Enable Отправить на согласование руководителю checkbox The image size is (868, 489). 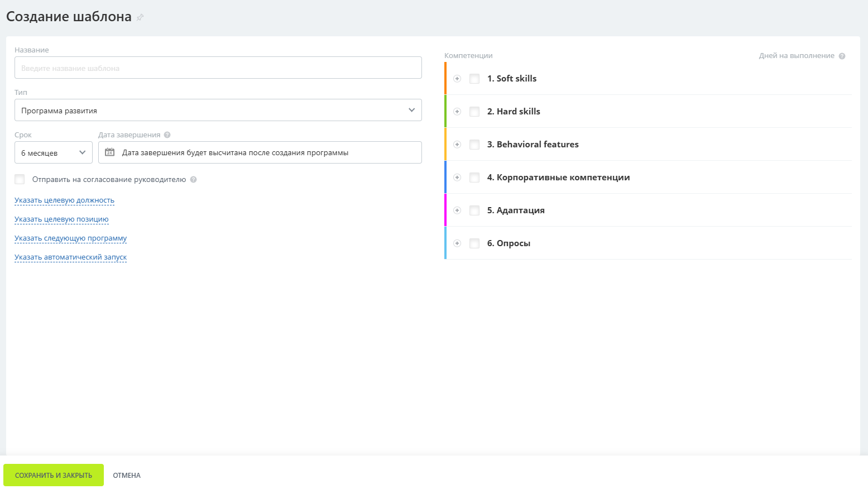click(20, 179)
